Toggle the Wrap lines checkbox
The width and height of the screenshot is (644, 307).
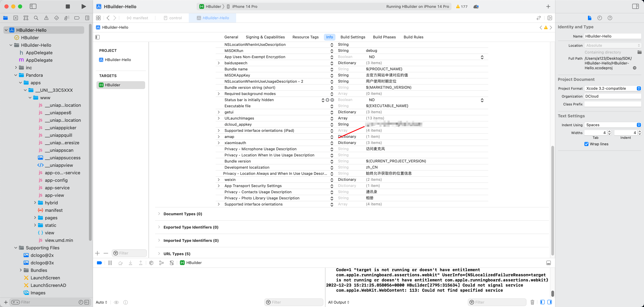pyautogui.click(x=586, y=144)
